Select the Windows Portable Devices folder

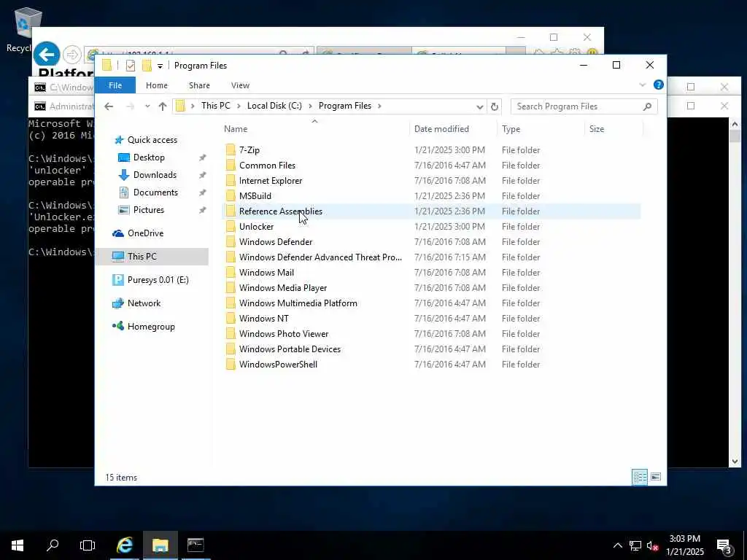point(290,349)
